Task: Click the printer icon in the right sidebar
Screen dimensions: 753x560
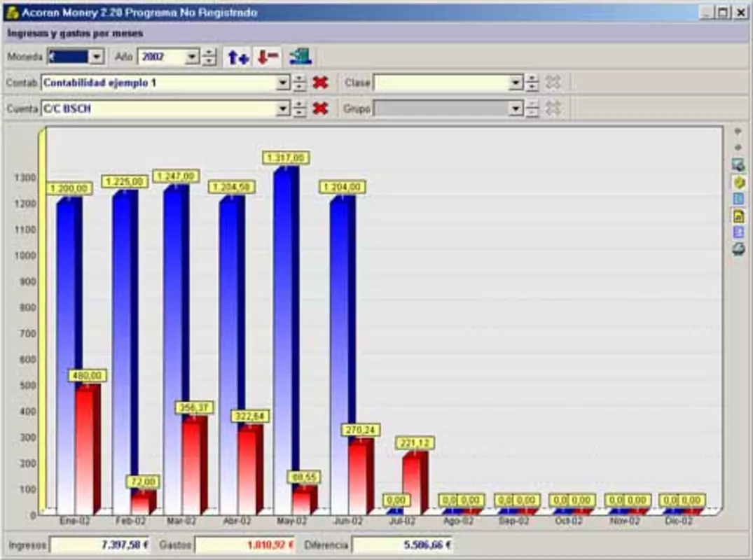Action: click(738, 249)
